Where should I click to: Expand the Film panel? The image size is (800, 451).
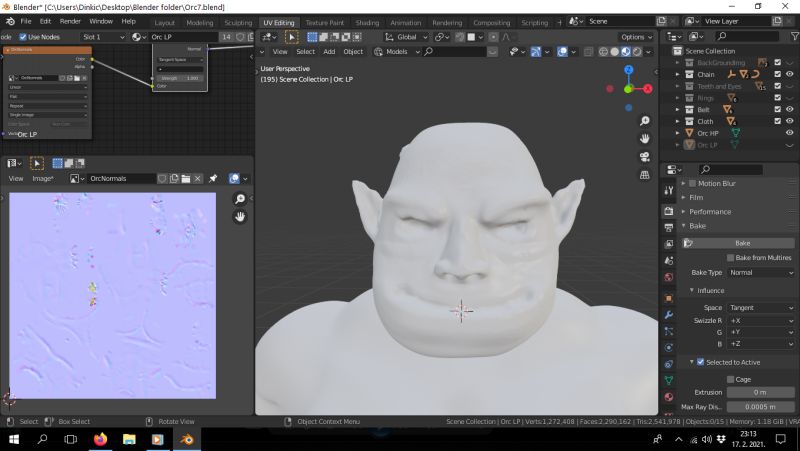coord(696,197)
